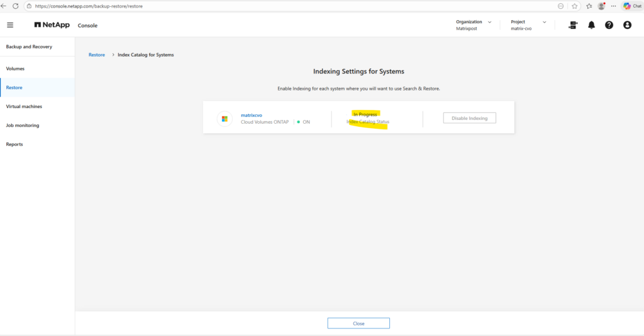The image size is (644, 336).
Task: Open the agents management icon in header
Action: (x=573, y=25)
